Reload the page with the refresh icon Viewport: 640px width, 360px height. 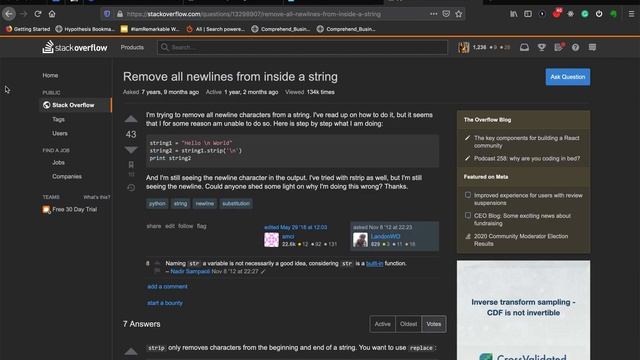(38, 14)
